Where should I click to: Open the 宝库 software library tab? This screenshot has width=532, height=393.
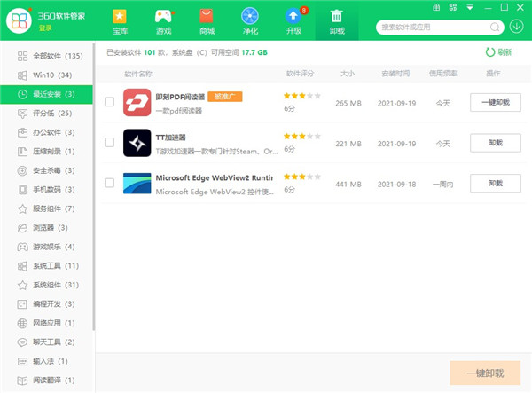click(x=120, y=21)
